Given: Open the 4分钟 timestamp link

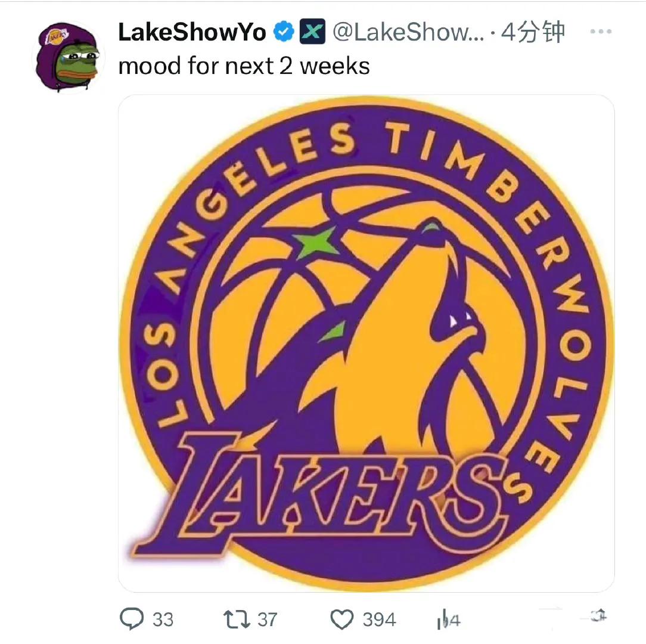Looking at the screenshot, I should (x=533, y=32).
